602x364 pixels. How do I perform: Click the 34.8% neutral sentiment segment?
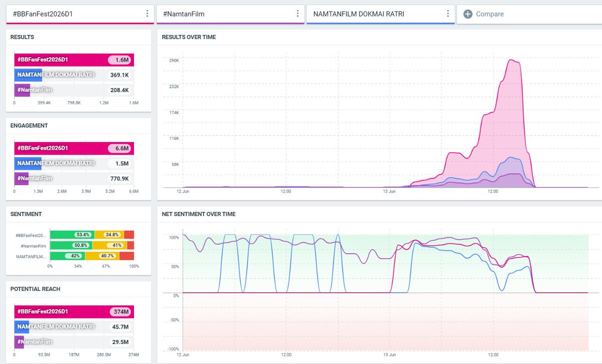coord(109,235)
